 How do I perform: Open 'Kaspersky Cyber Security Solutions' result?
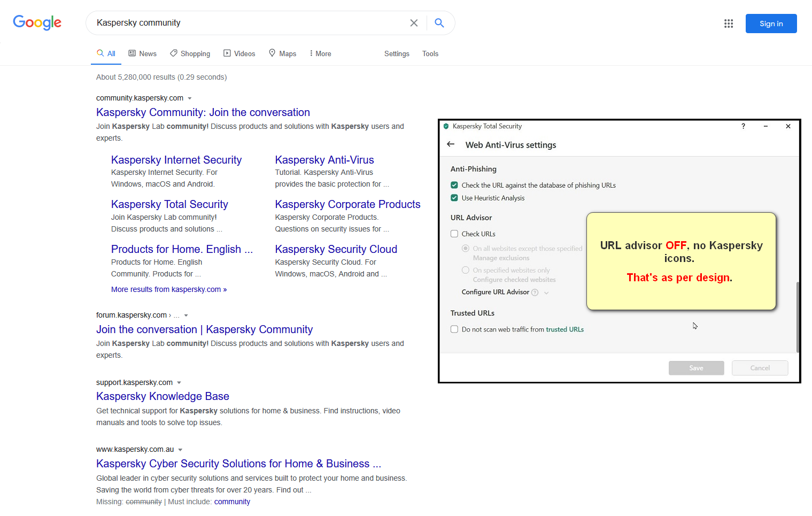(x=238, y=464)
